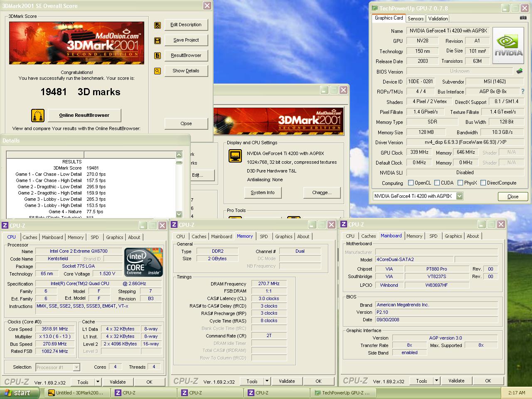
Task: Click the Show Details magnifier icon
Action: pyautogui.click(x=158, y=71)
